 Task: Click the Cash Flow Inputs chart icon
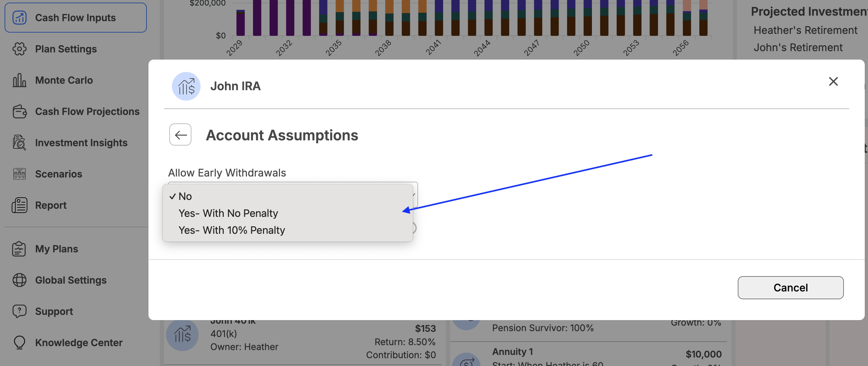pos(19,18)
